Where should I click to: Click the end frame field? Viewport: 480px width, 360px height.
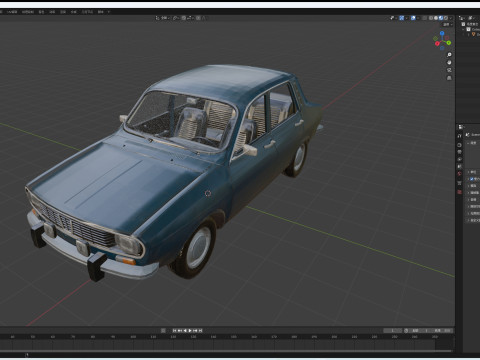coord(442,331)
